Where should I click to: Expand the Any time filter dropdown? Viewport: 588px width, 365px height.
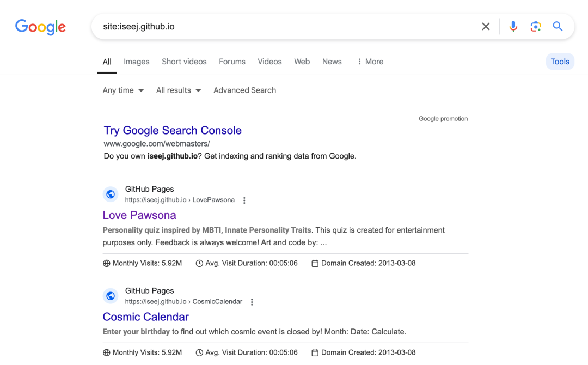click(x=123, y=90)
